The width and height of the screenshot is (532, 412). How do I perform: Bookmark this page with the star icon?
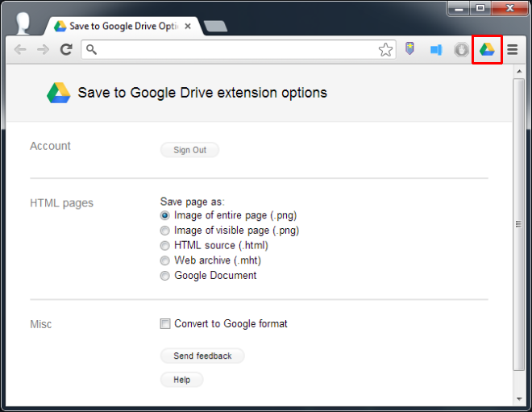point(385,50)
